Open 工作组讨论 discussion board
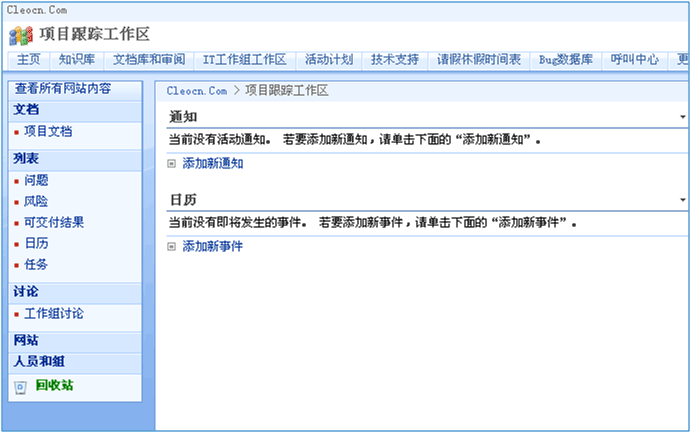 (x=54, y=314)
